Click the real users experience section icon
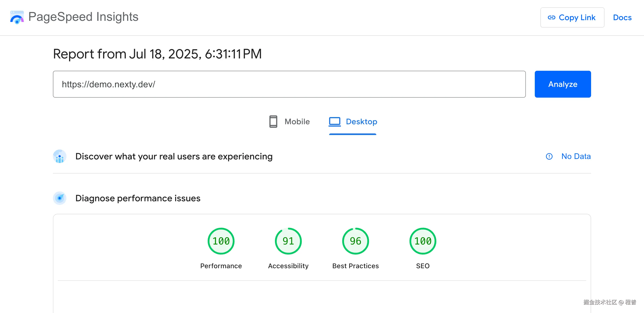The image size is (644, 313). click(59, 156)
